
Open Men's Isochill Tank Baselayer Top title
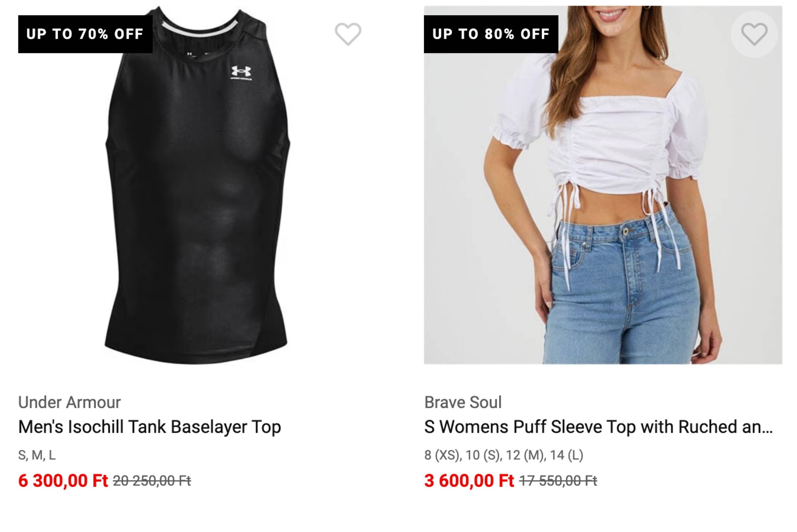149,427
